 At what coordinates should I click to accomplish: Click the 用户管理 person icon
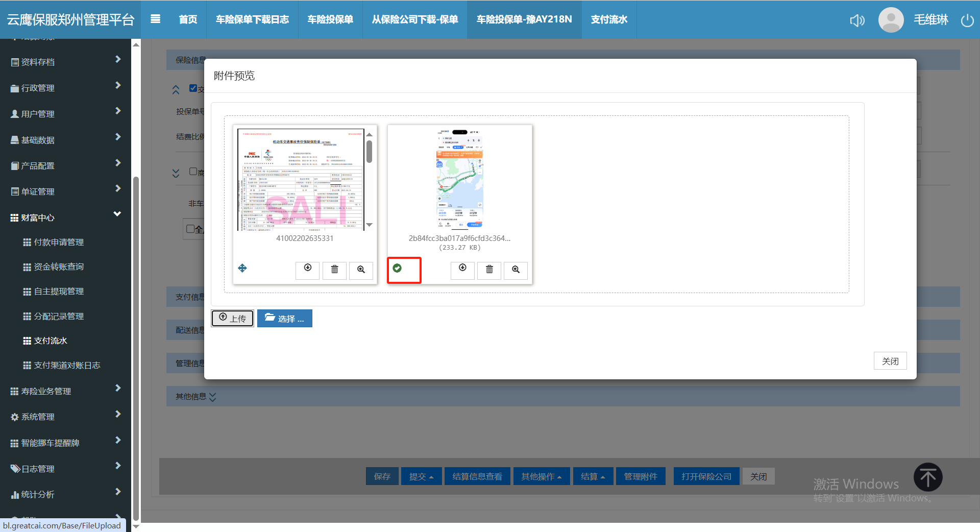pyautogui.click(x=15, y=114)
